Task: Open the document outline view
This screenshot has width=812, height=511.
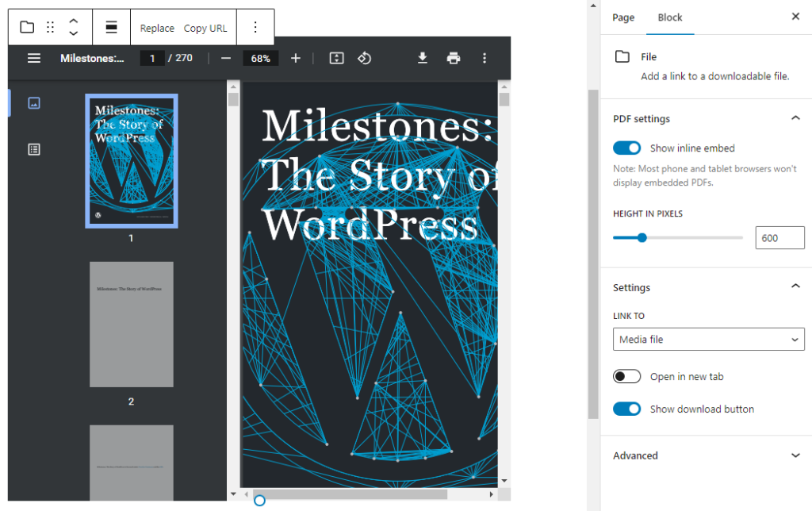Action: point(33,149)
